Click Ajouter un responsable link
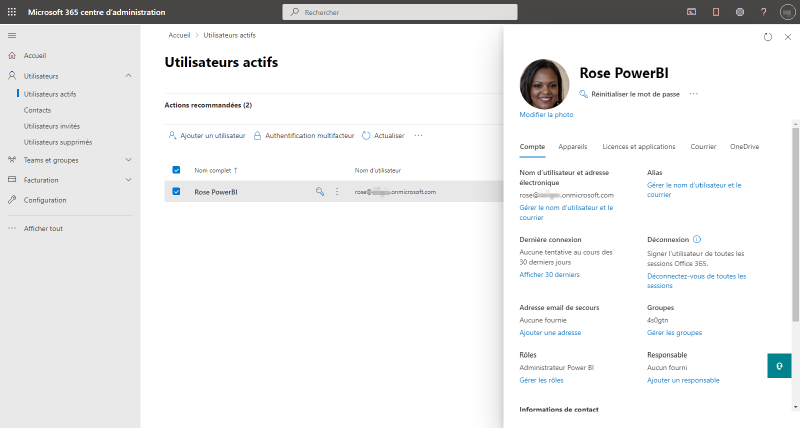 tap(683, 380)
